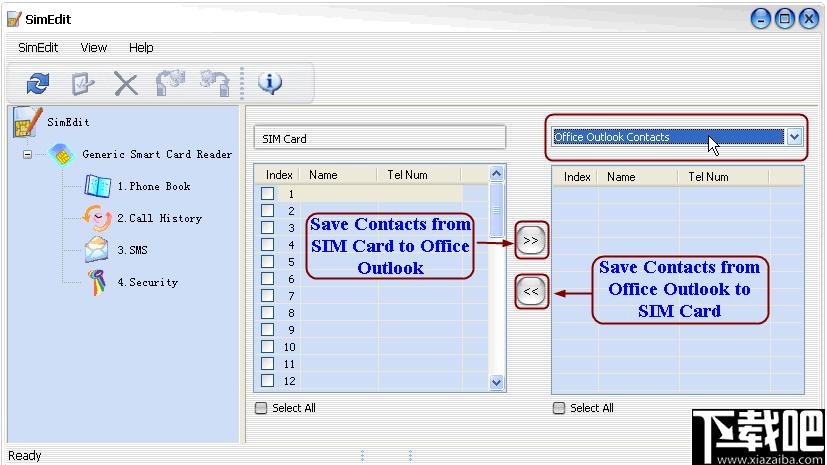Tick Select All under SIM Card list
827x465 pixels.
click(261, 408)
